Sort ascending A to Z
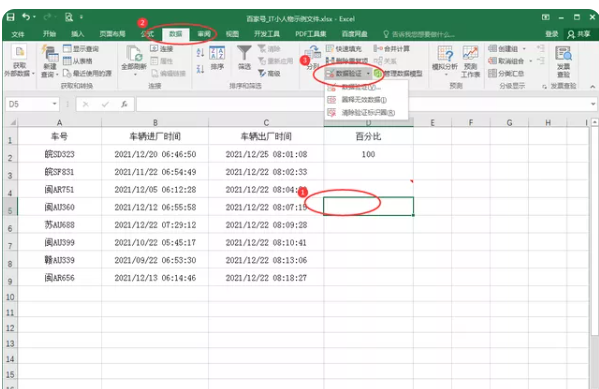This screenshot has width=599, height=389. [200, 53]
